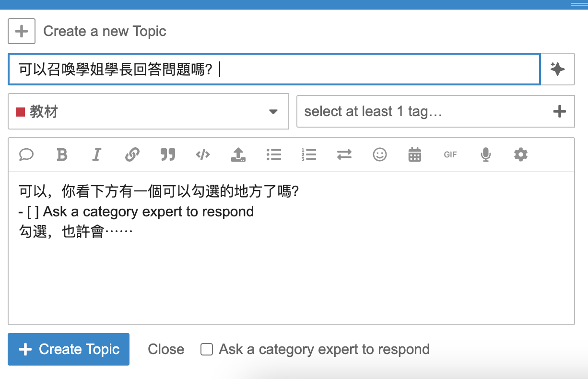This screenshot has height=379, width=588.
Task: Open the emoji picker
Action: 380,154
